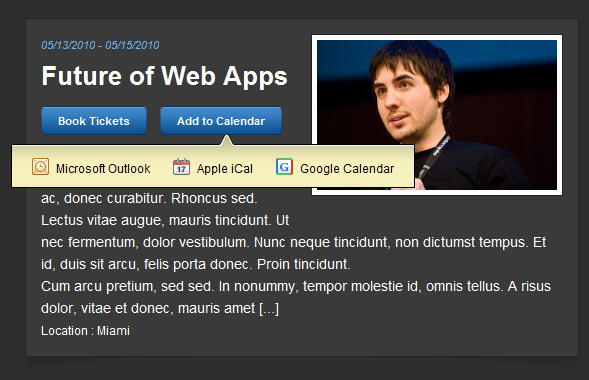Choose the Apple iCal text option
The image size is (589, 380).
click(x=225, y=169)
